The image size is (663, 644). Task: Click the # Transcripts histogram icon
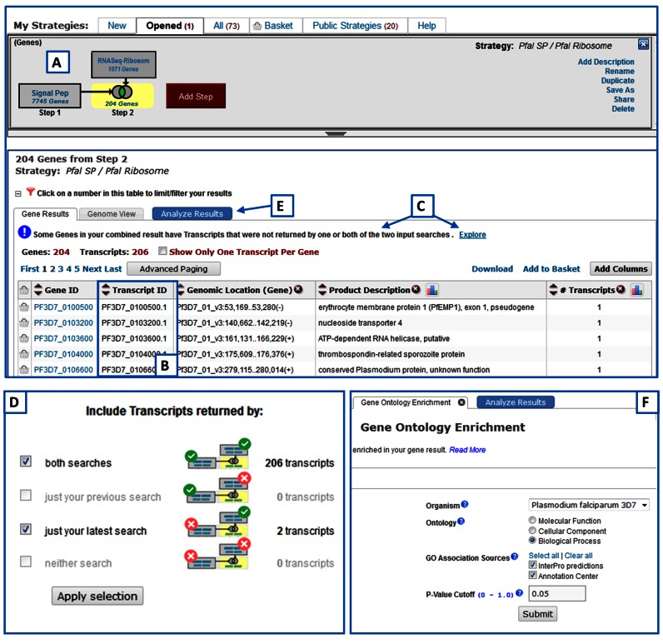[x=636, y=290]
